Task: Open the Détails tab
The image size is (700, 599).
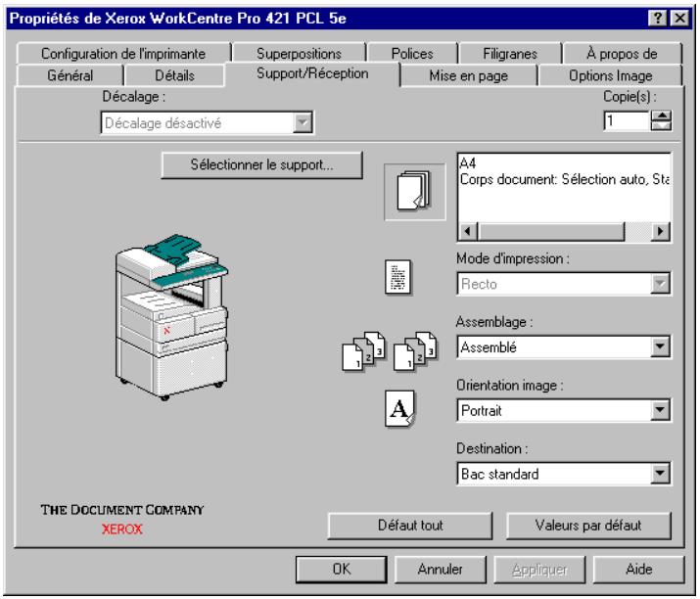Action: point(174,75)
